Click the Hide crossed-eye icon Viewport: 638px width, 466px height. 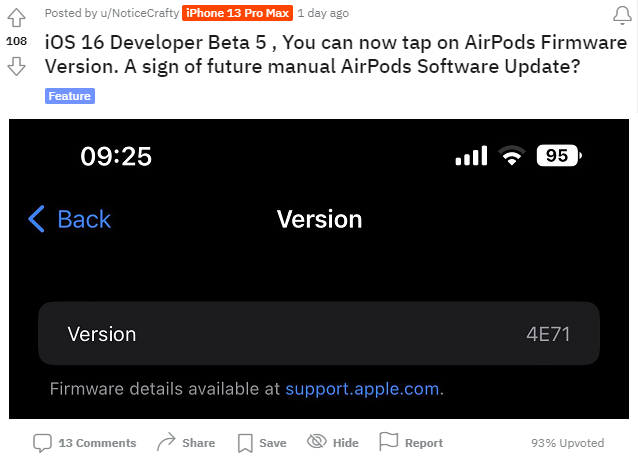317,441
